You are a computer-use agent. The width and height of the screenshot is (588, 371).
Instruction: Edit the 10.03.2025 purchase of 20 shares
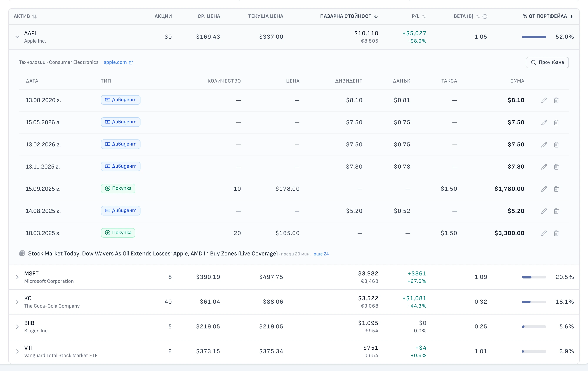tap(544, 233)
